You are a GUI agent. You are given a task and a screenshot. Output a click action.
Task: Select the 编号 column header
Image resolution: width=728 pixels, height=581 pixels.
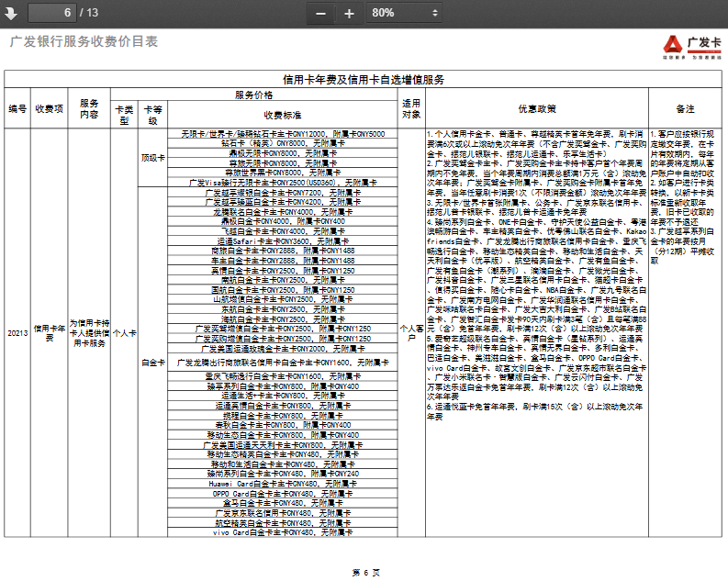coord(17,108)
